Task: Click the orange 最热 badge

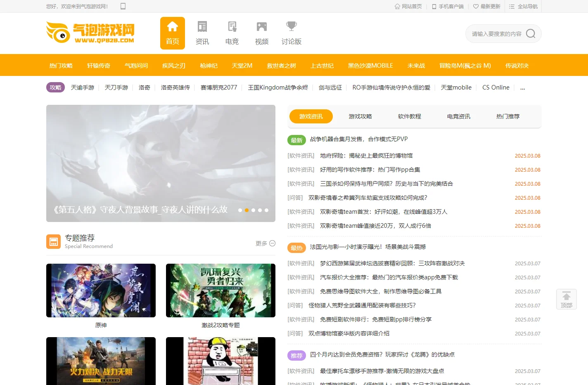Action: click(296, 248)
